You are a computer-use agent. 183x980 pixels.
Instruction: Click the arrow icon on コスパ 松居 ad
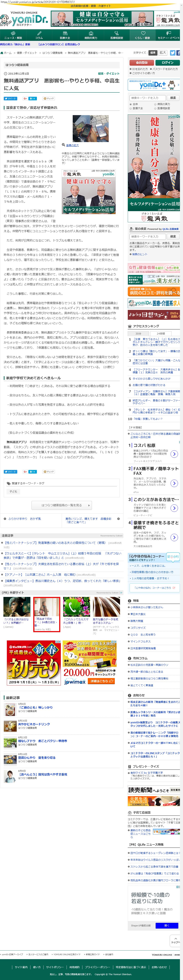pyautogui.click(x=174, y=454)
